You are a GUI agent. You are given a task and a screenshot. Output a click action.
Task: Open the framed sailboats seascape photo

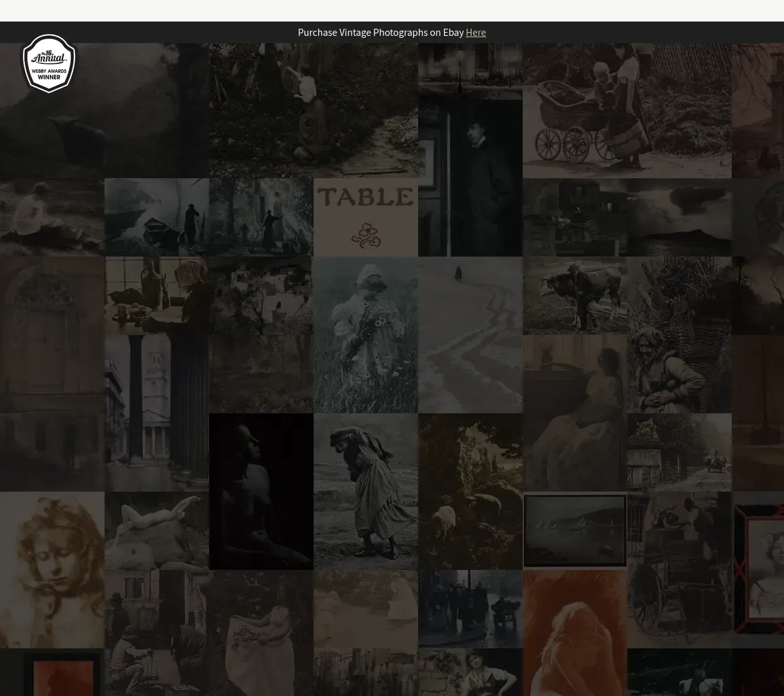[575, 531]
